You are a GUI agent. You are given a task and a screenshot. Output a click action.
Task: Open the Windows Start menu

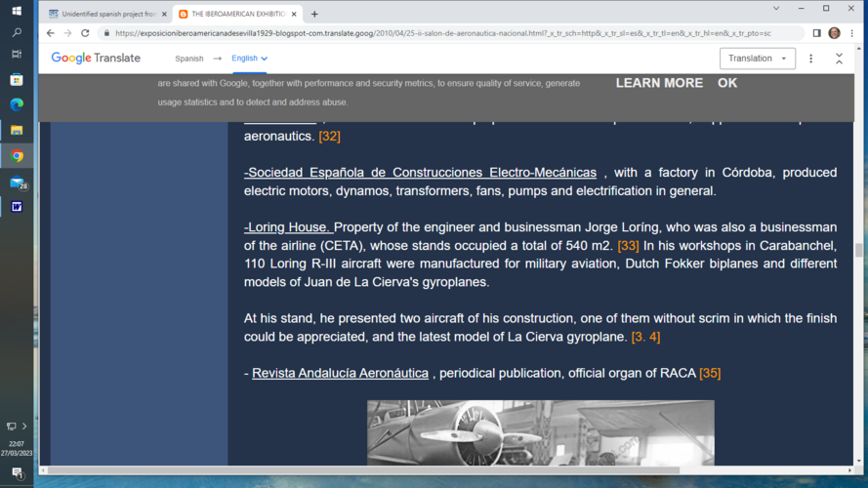click(17, 11)
